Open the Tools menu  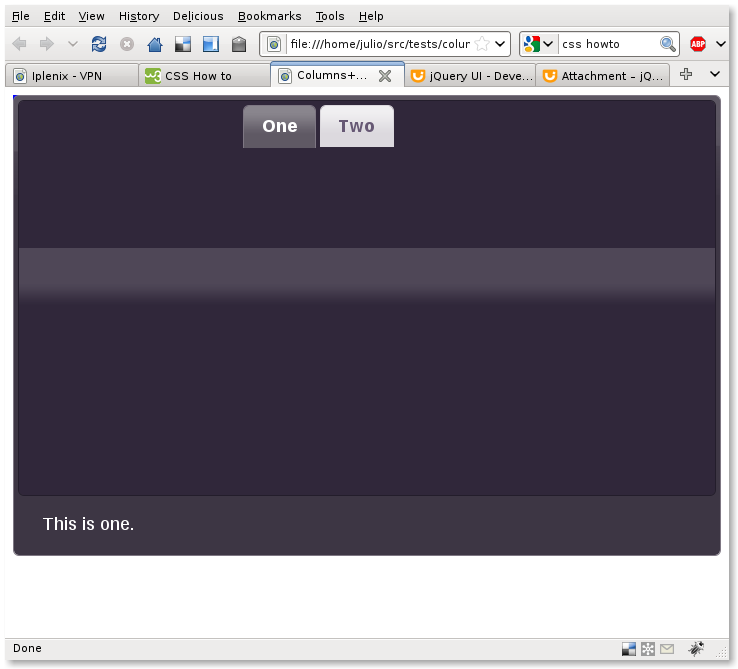(330, 16)
